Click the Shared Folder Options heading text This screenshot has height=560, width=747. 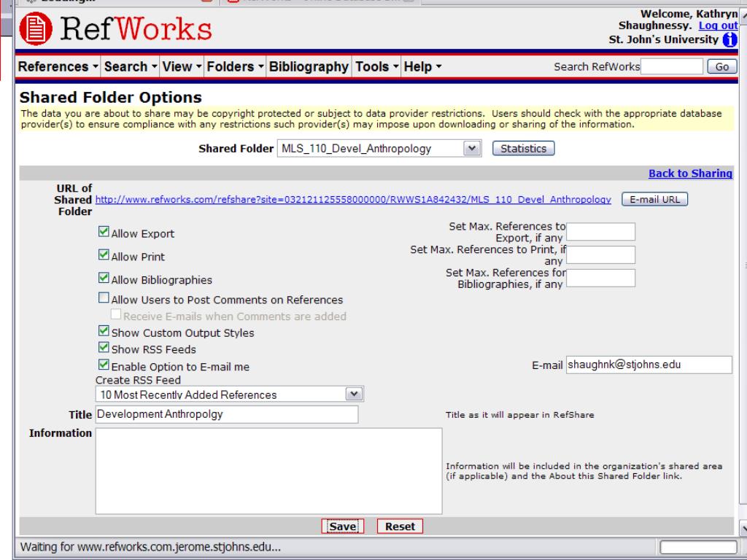111,97
